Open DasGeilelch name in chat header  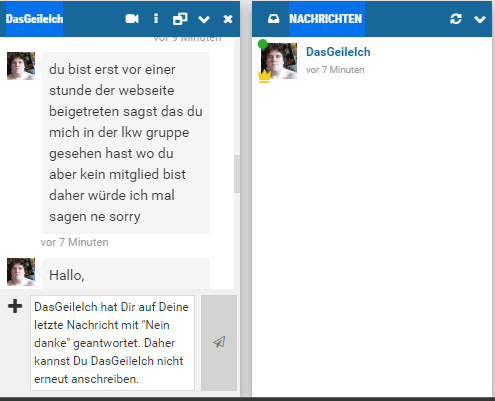pyautogui.click(x=34, y=19)
